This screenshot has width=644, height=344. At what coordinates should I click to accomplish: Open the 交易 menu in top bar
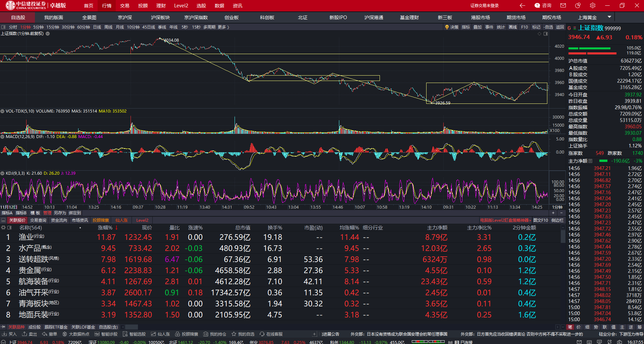125,6
